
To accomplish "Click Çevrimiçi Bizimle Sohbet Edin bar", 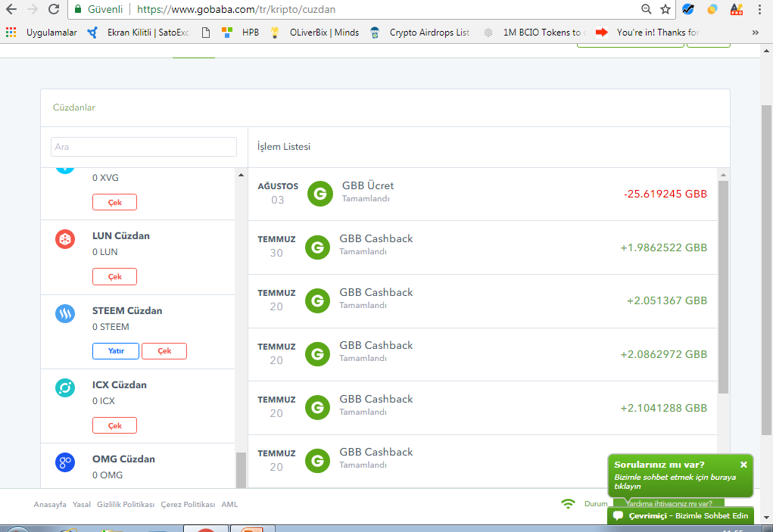I will tap(681, 516).
